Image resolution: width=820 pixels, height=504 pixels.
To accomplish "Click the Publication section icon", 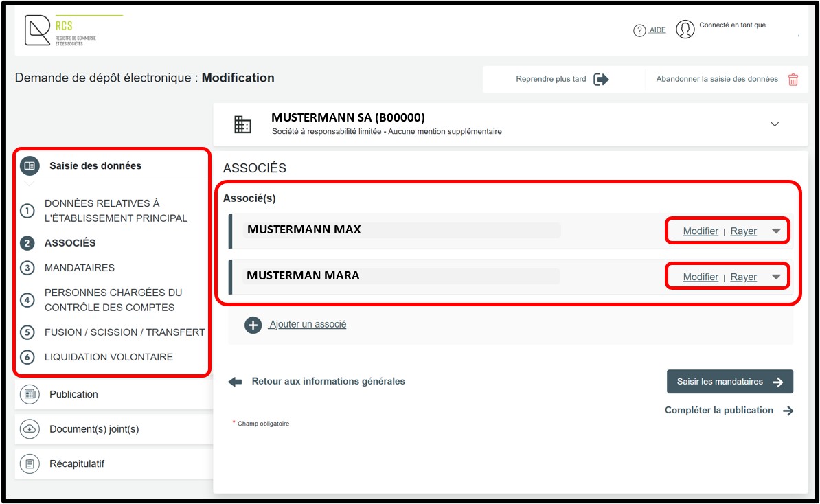I will (30, 394).
